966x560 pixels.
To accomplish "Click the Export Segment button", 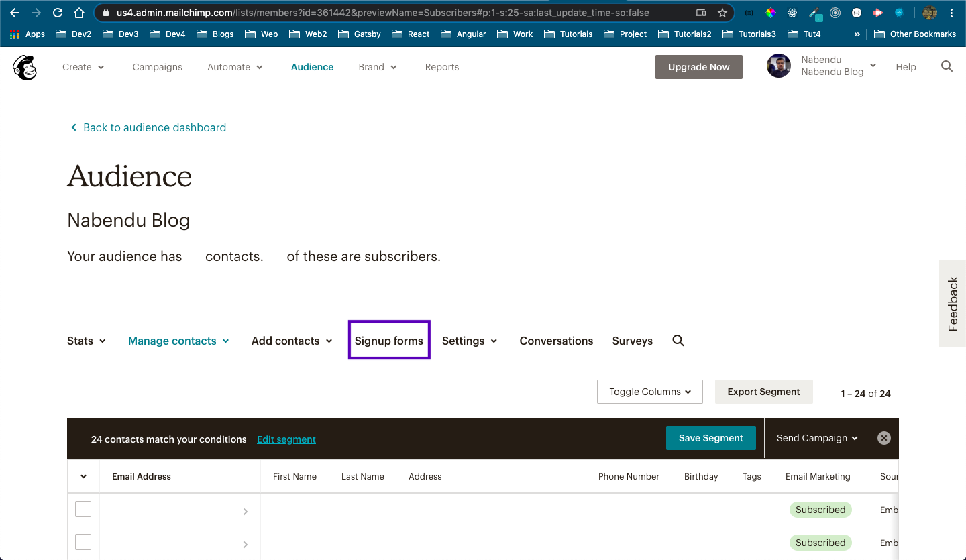I will 764,392.
